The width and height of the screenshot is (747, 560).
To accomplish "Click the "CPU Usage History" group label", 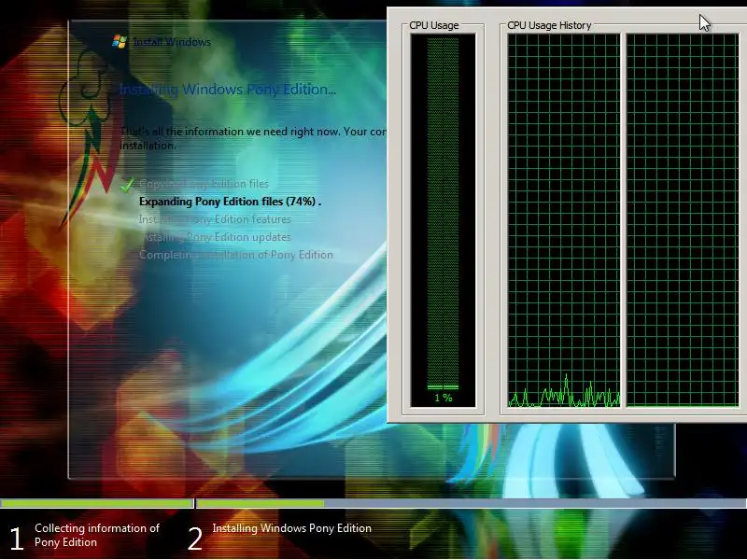I will 549,26.
